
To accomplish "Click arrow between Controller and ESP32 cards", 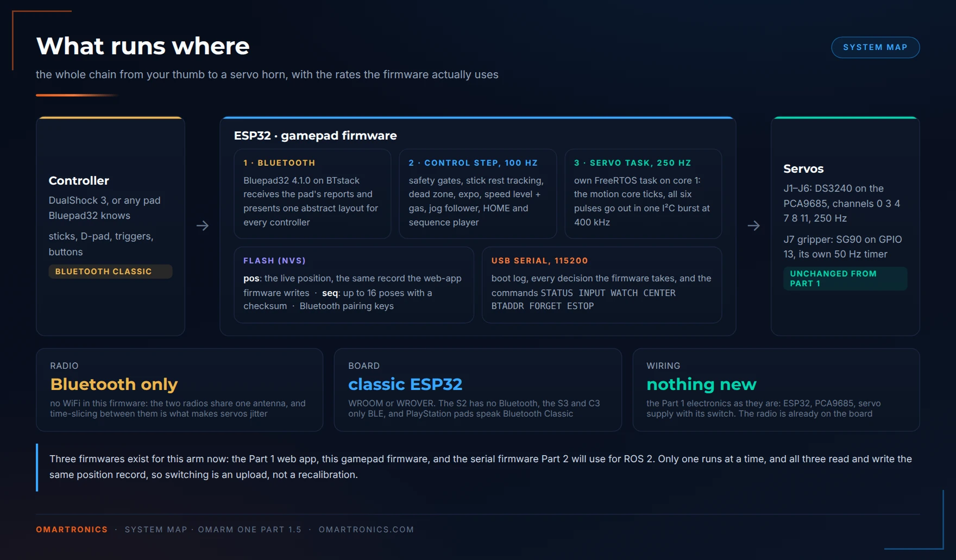I will click(x=203, y=225).
